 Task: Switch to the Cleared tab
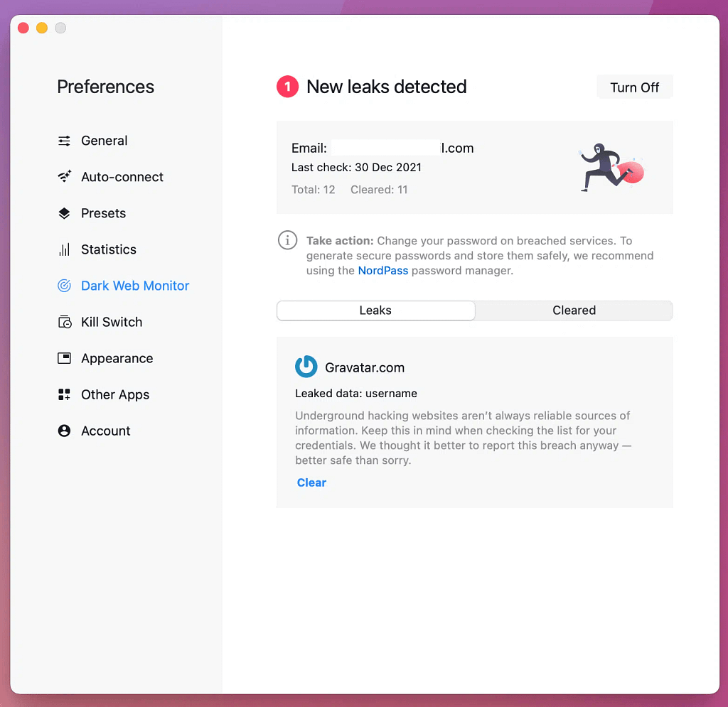click(574, 311)
